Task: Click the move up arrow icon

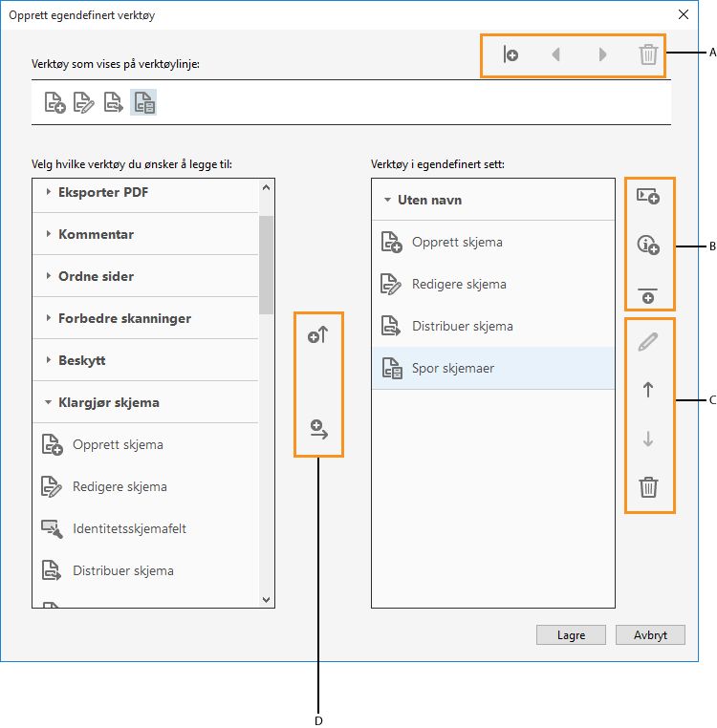Action: click(648, 390)
